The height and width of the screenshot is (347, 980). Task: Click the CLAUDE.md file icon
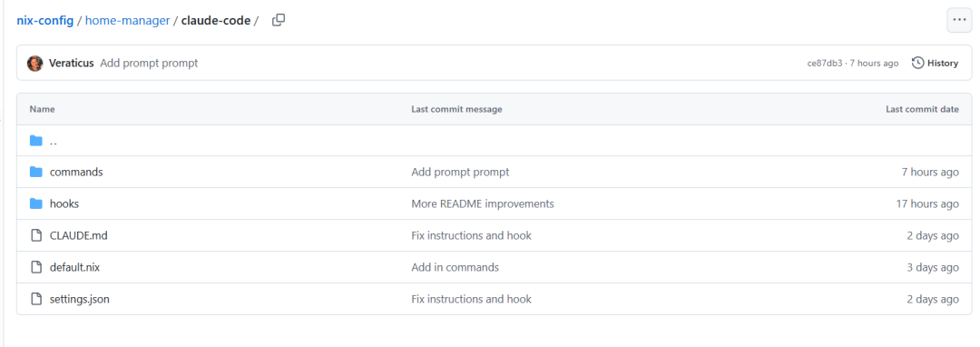point(36,235)
